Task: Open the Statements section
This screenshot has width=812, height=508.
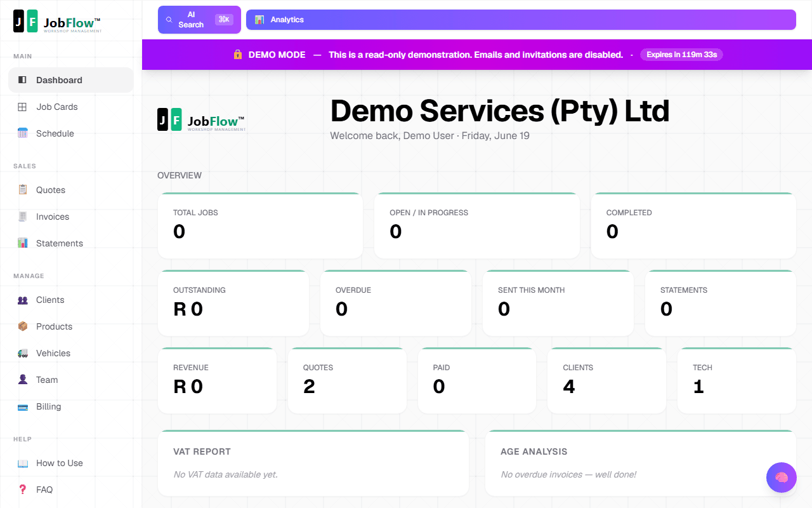Action: [x=71, y=243]
